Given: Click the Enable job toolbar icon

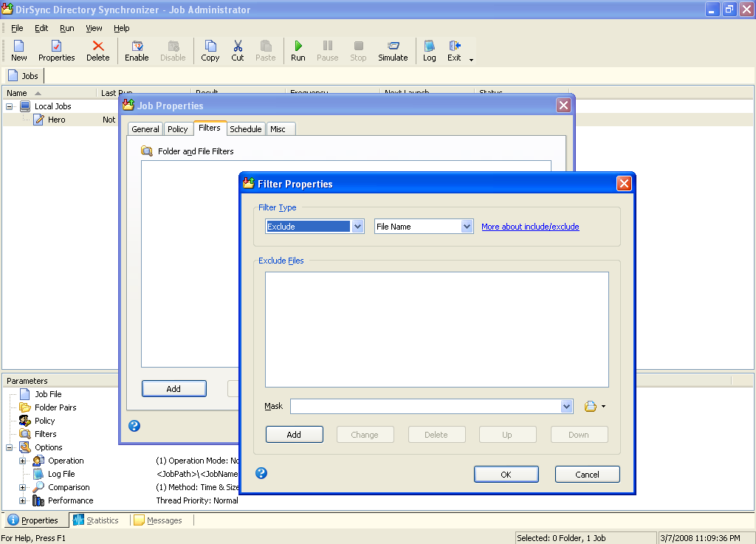Looking at the screenshot, I should tap(137, 51).
